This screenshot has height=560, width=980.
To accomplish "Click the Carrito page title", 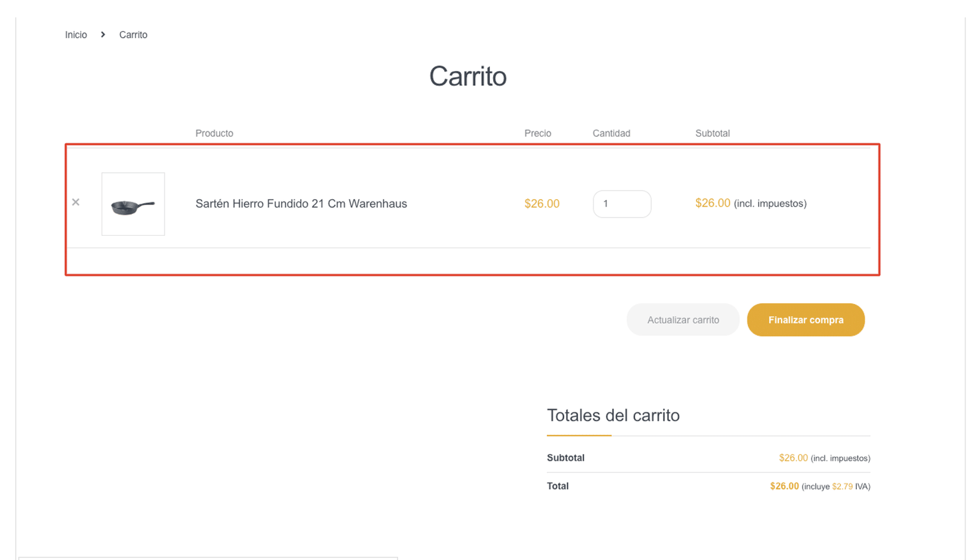I will click(x=468, y=75).
